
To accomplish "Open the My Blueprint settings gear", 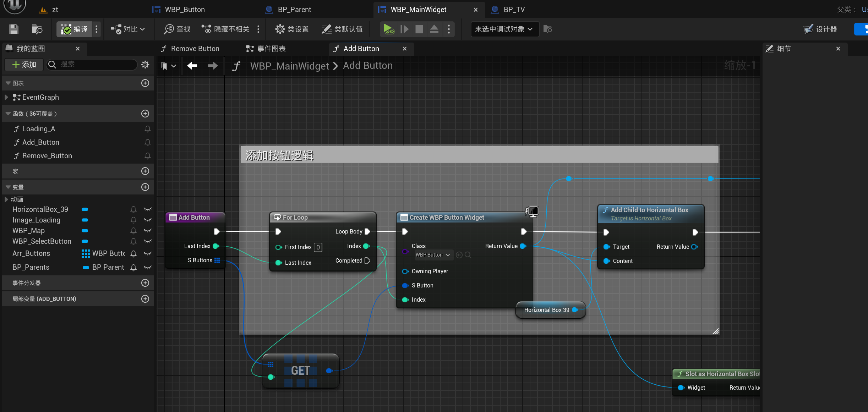I will [x=145, y=65].
